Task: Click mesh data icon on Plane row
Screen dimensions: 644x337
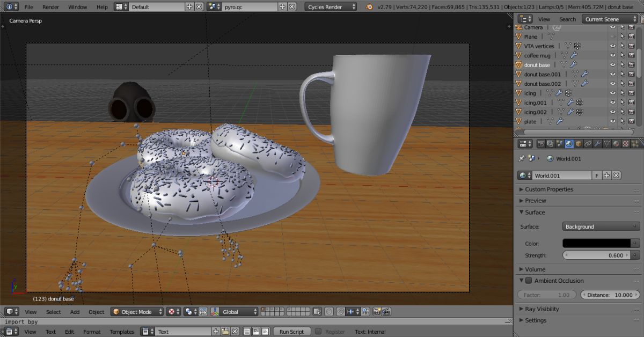Action: (x=551, y=36)
